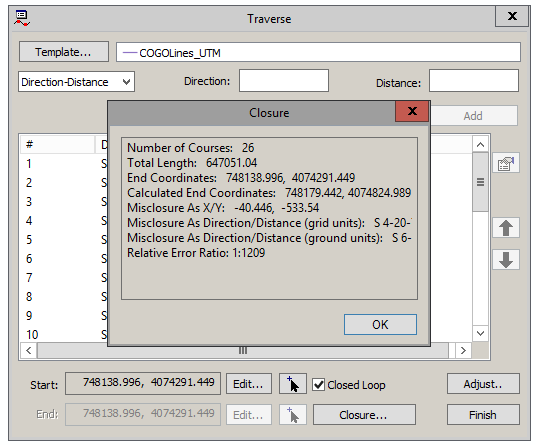This screenshot has width=536, height=445.
Task: Move the selected course down with the arrow
Action: pyautogui.click(x=506, y=259)
